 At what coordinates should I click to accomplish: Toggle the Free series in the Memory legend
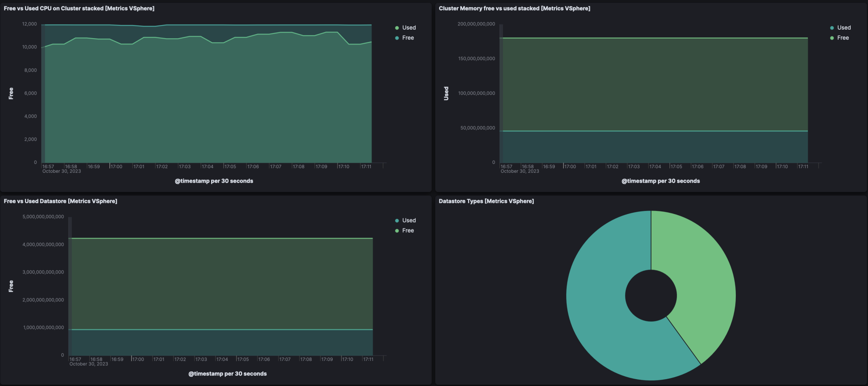pos(843,38)
